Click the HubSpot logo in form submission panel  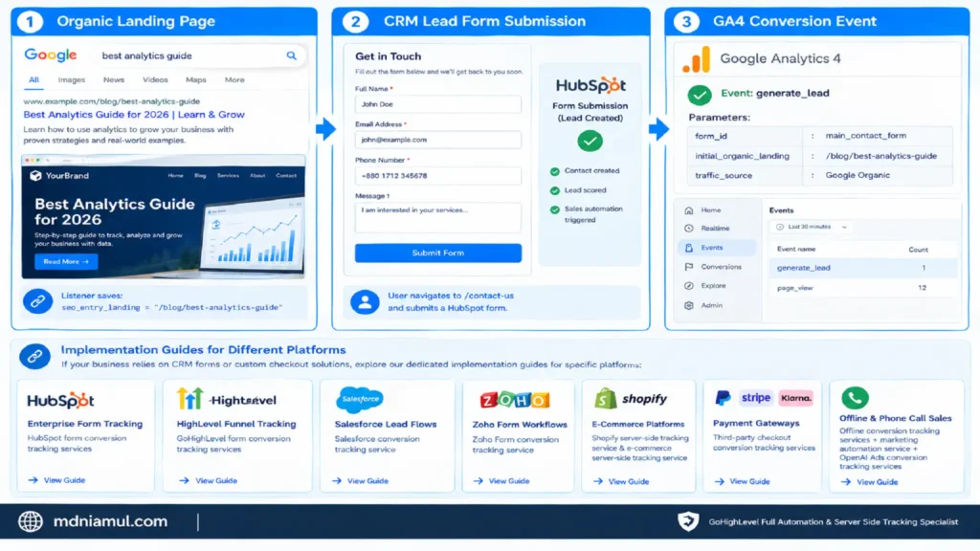point(590,85)
